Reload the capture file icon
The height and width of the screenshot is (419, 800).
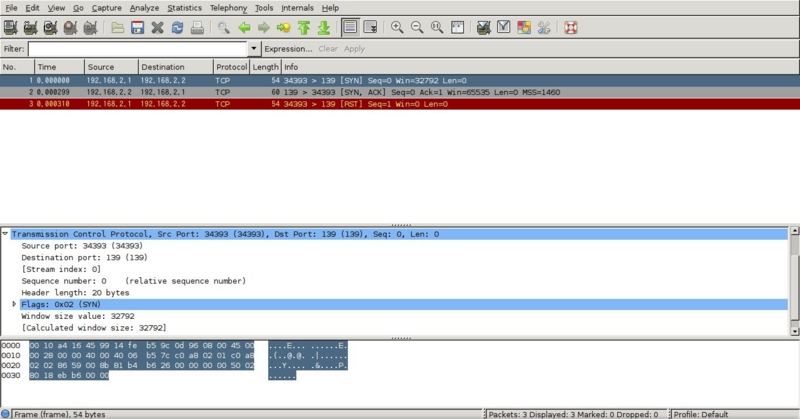(x=177, y=28)
